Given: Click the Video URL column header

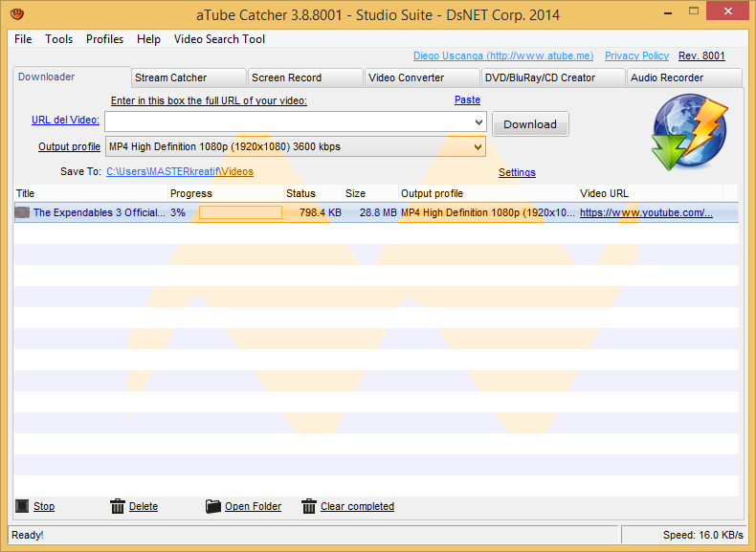Looking at the screenshot, I should click(651, 193).
